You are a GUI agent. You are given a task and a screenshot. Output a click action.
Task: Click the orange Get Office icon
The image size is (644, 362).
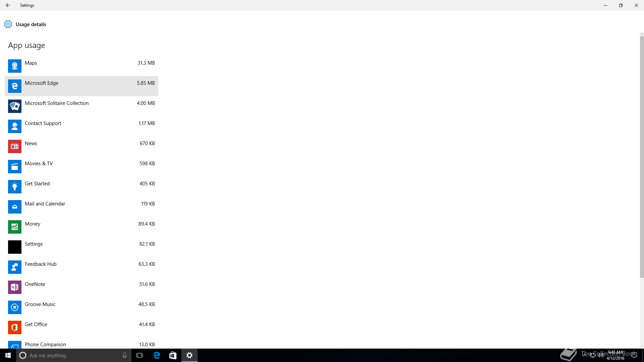pos(15,327)
